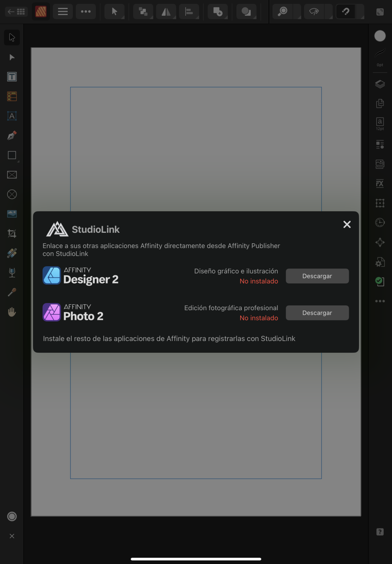Tap the Affinity Photo 2 logo

pos(73,312)
